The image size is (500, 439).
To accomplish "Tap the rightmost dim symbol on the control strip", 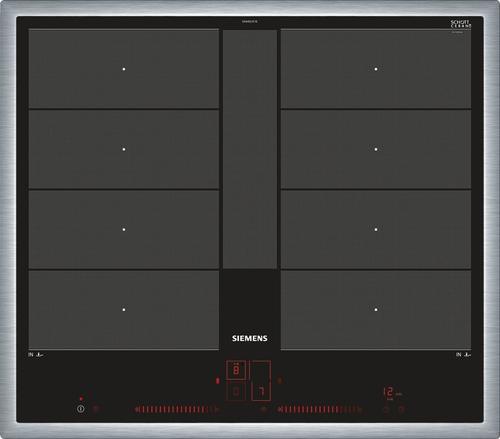I will (x=402, y=409).
